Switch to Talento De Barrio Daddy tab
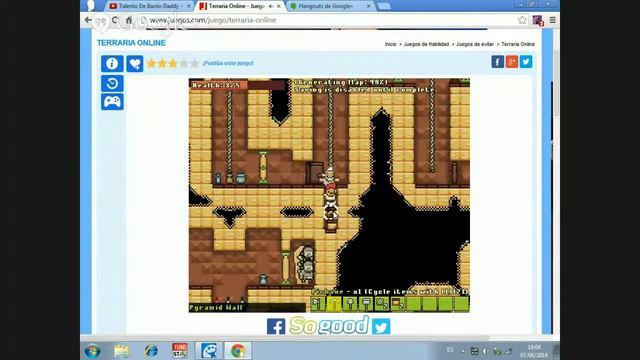Image resolution: width=640 pixels, height=360 pixels. 149,6
